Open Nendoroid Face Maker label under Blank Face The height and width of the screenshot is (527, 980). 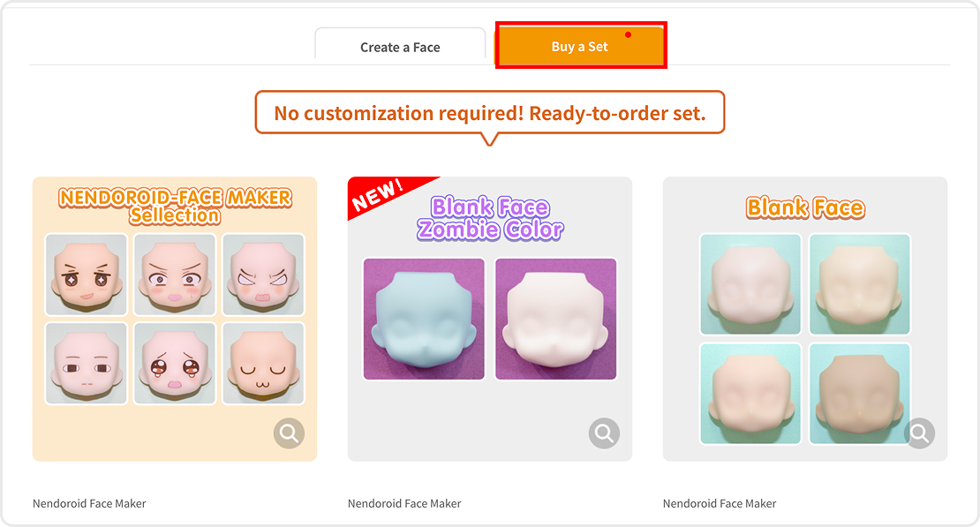click(720, 503)
